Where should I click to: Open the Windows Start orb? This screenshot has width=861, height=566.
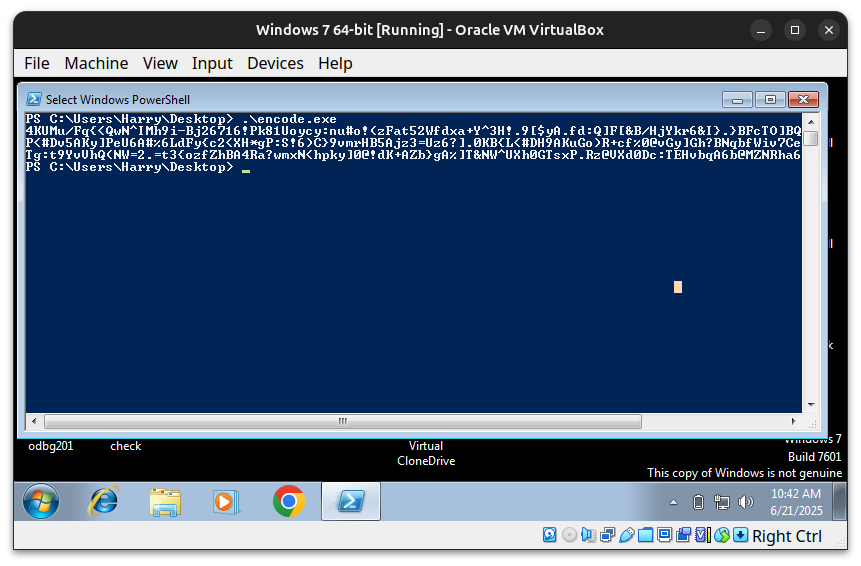(x=41, y=501)
